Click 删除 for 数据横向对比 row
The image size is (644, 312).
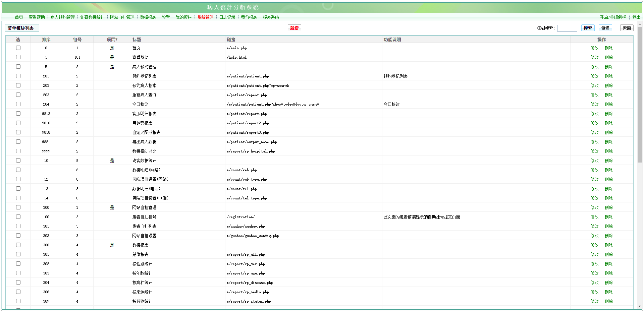(x=608, y=151)
